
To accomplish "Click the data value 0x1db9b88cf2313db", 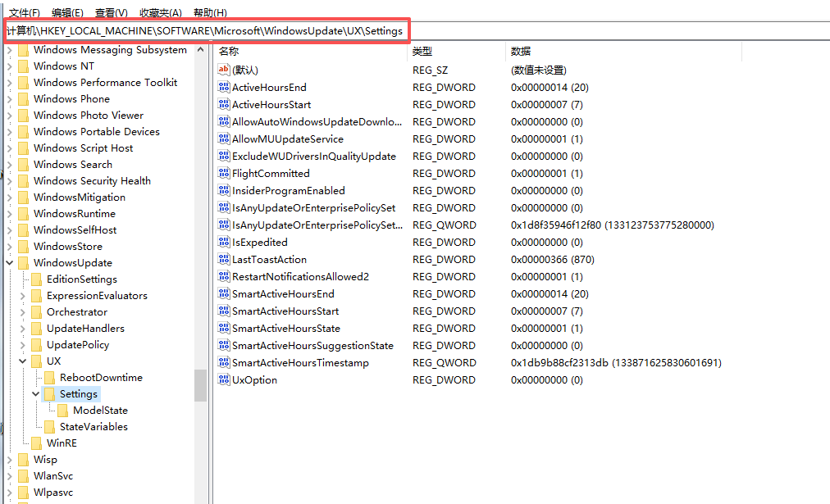I will click(x=616, y=363).
